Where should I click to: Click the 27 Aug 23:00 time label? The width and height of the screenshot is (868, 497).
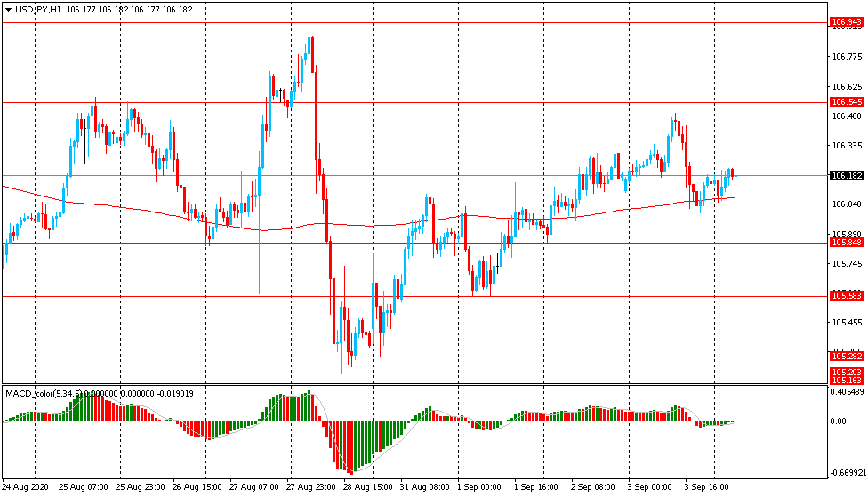pos(310,487)
